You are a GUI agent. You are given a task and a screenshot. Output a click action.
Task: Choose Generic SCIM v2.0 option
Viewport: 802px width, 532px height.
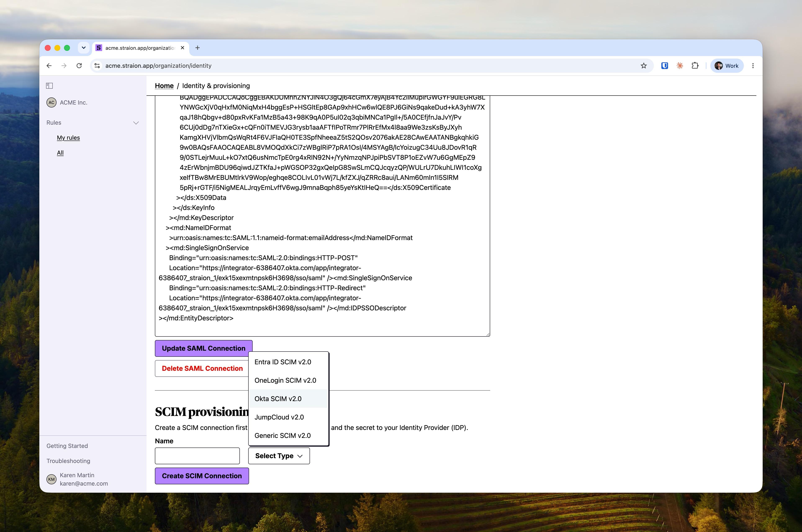pyautogui.click(x=288, y=436)
